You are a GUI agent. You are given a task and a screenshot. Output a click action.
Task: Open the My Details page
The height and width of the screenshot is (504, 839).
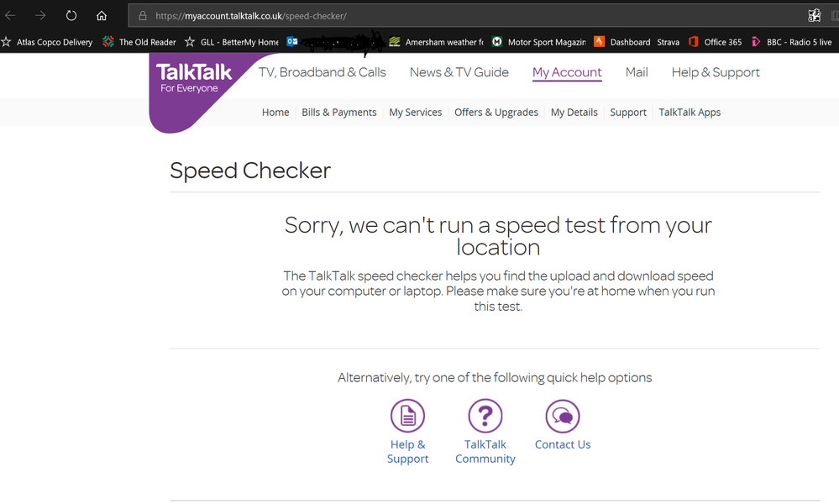click(574, 113)
